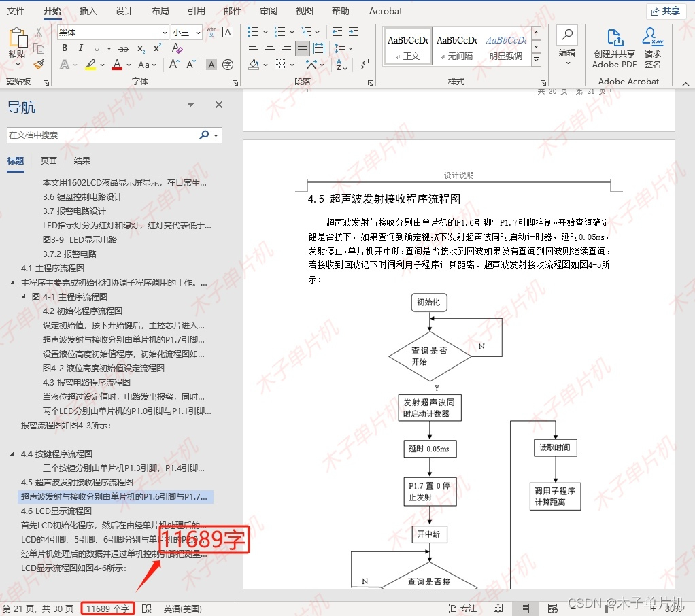Collapse the 4.4 按键程序流程图 heading
The height and width of the screenshot is (616, 695).
[12, 454]
